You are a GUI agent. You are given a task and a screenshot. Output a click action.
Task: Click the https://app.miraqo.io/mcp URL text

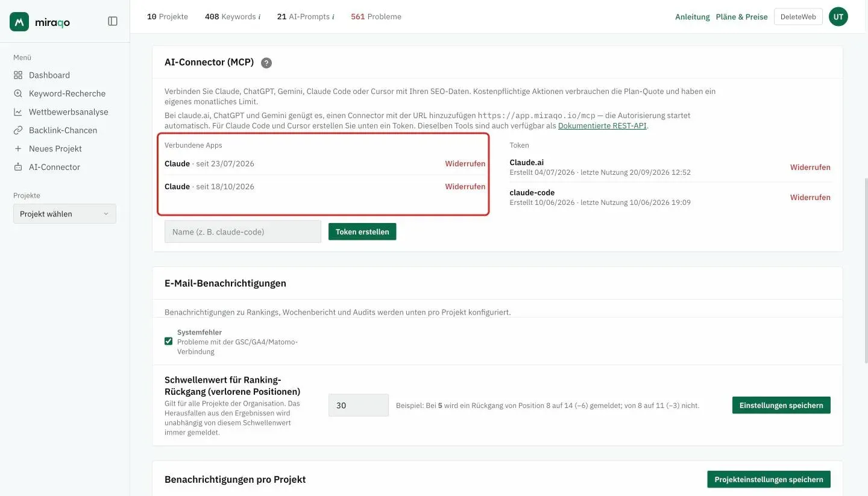tap(536, 115)
